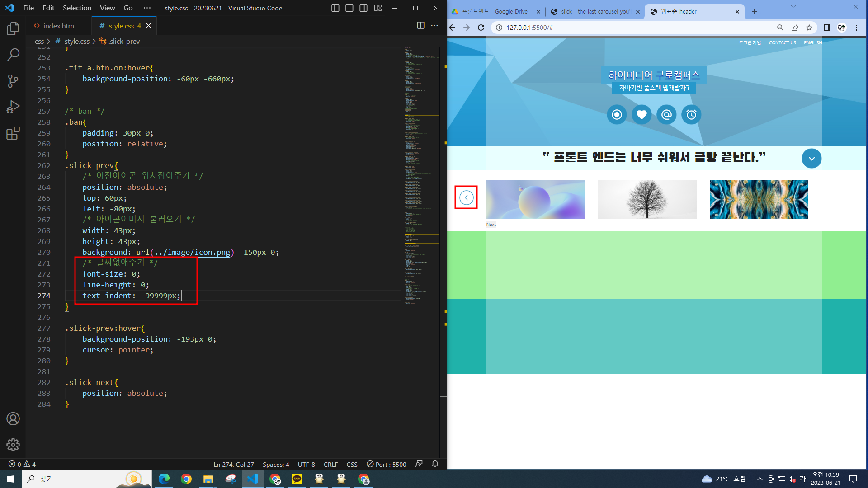This screenshot has height=488, width=868.
Task: Open the Selection menu
Action: [77, 8]
